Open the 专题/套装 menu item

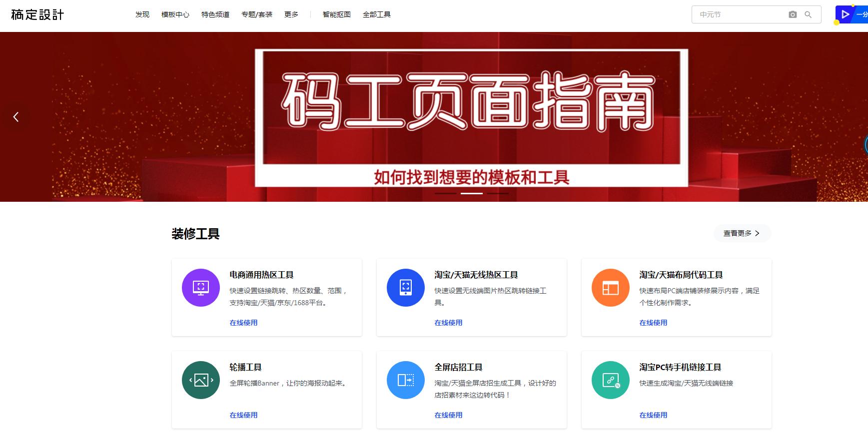point(257,14)
